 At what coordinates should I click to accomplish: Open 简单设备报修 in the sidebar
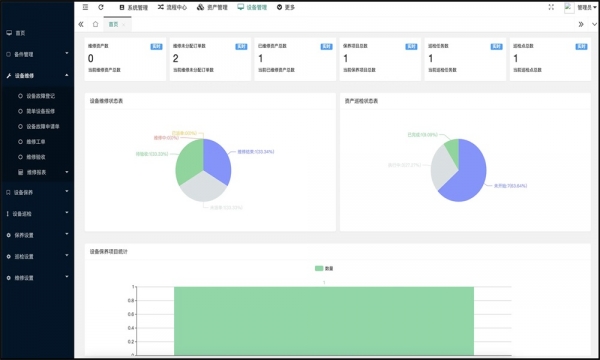tap(37, 111)
